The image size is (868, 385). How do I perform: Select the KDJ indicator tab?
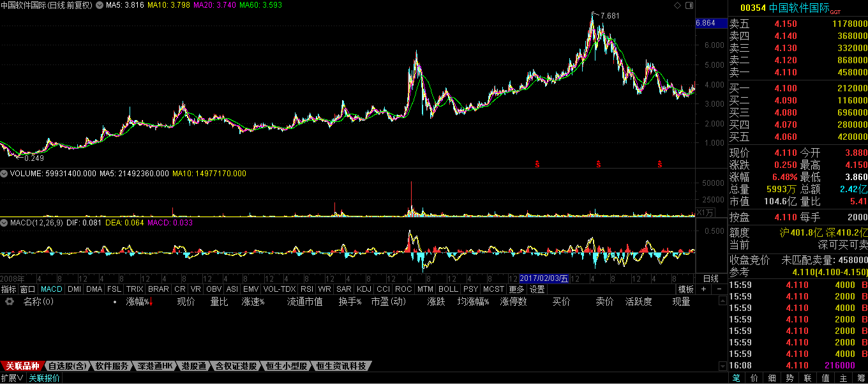[364, 289]
